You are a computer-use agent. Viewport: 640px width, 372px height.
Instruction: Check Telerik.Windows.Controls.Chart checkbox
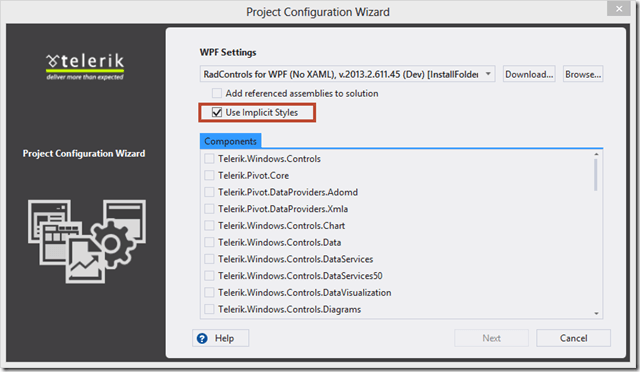pyautogui.click(x=209, y=225)
